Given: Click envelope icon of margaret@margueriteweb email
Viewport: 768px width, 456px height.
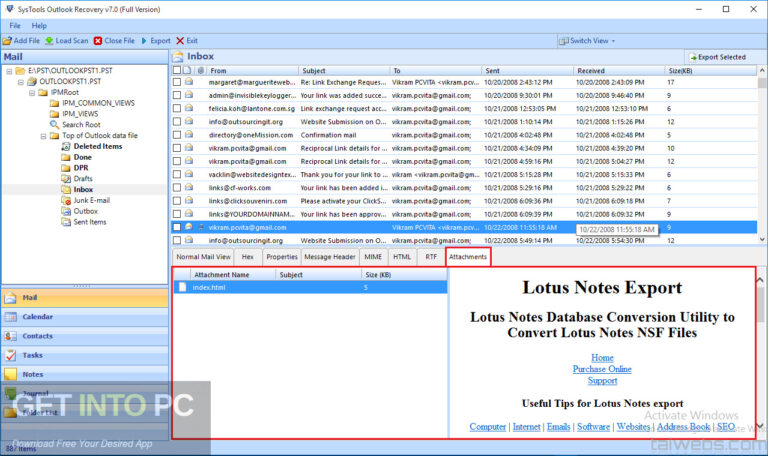Looking at the screenshot, I should click(x=189, y=82).
